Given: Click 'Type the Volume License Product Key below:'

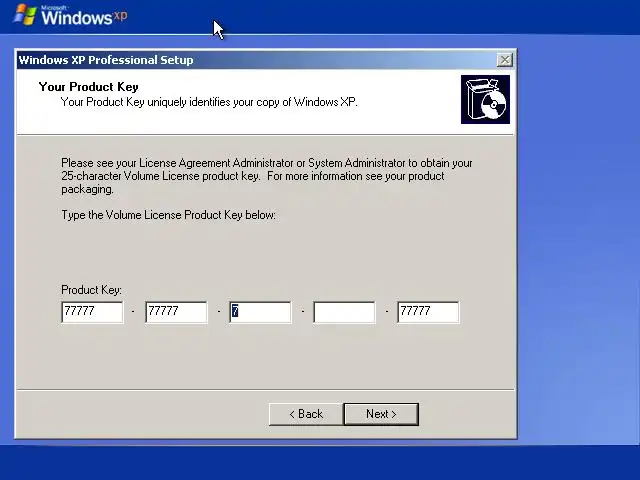Looking at the screenshot, I should (x=168, y=215).
